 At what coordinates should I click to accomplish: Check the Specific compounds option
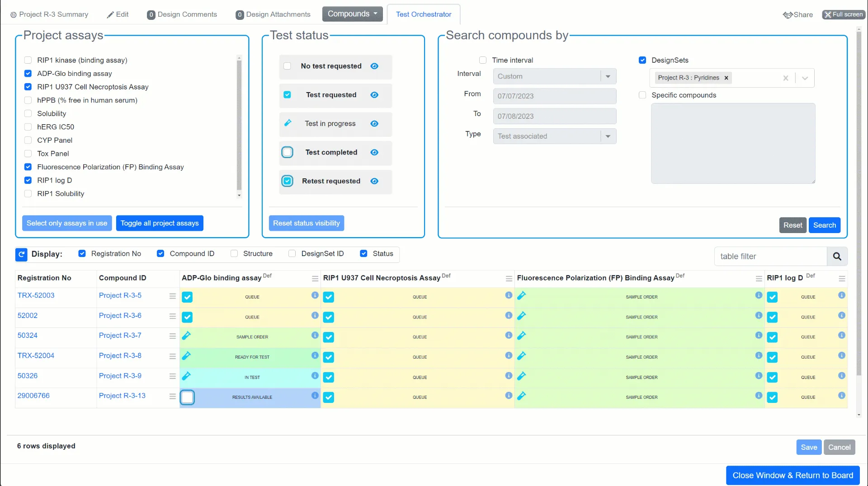point(642,95)
